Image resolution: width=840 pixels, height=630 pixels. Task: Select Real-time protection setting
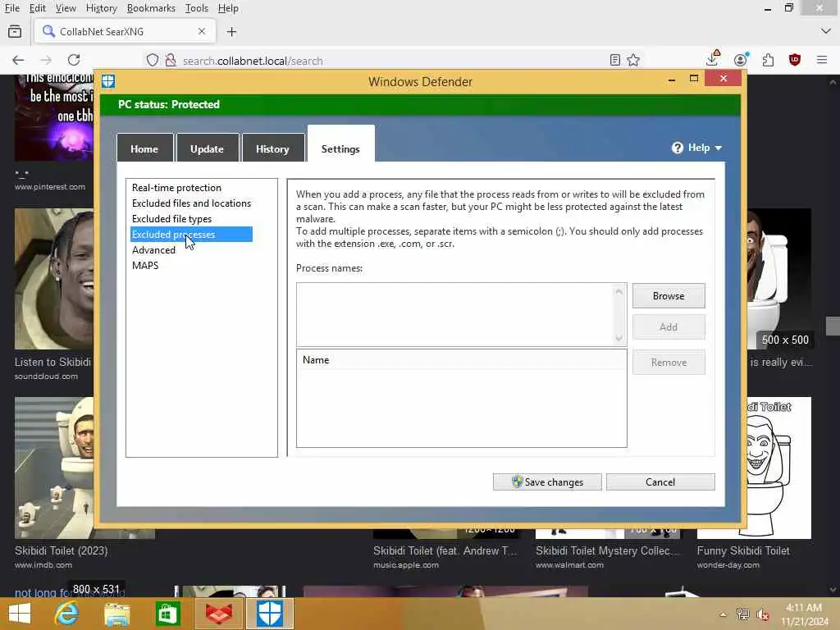pos(176,188)
